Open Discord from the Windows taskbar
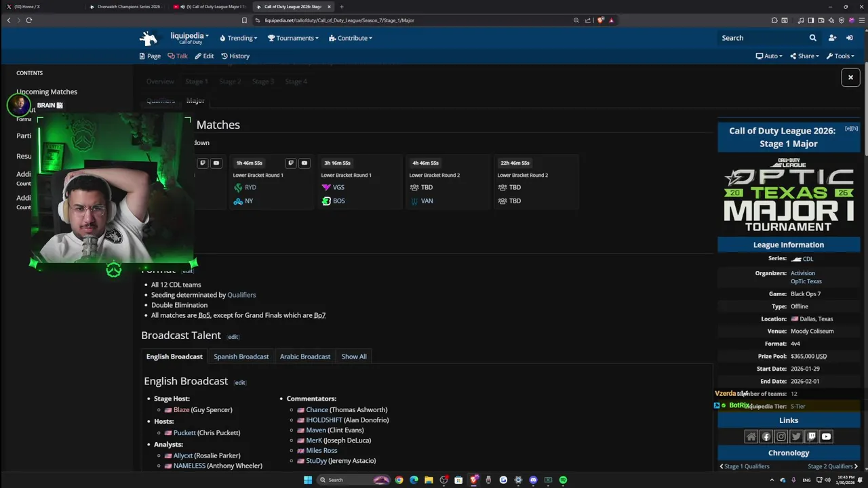This screenshot has height=488, width=868. (533, 480)
